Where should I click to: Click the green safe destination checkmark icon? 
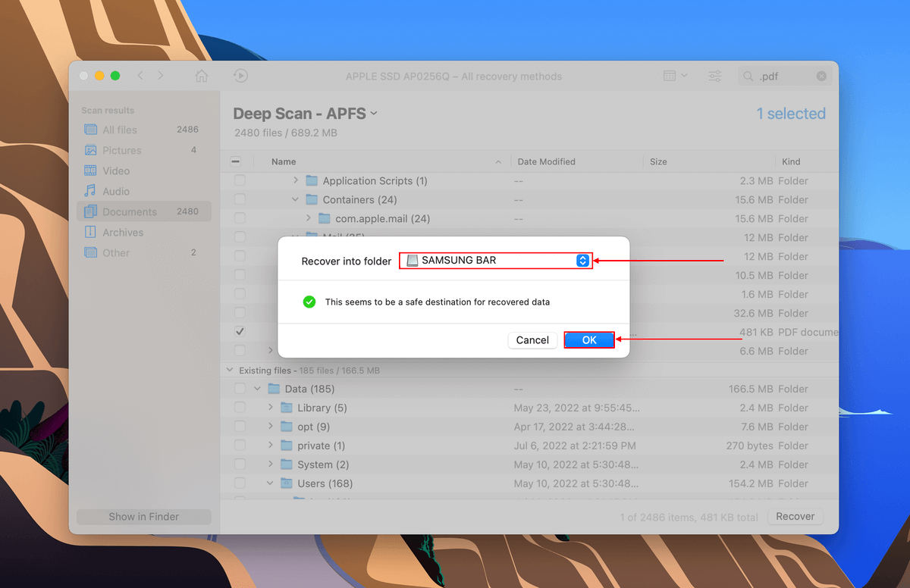[x=309, y=302]
